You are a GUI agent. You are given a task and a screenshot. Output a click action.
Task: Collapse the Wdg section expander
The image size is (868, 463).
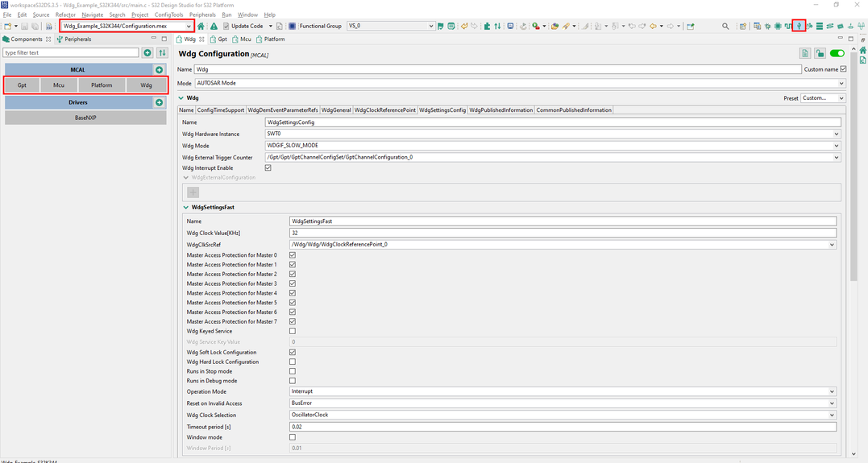click(181, 98)
